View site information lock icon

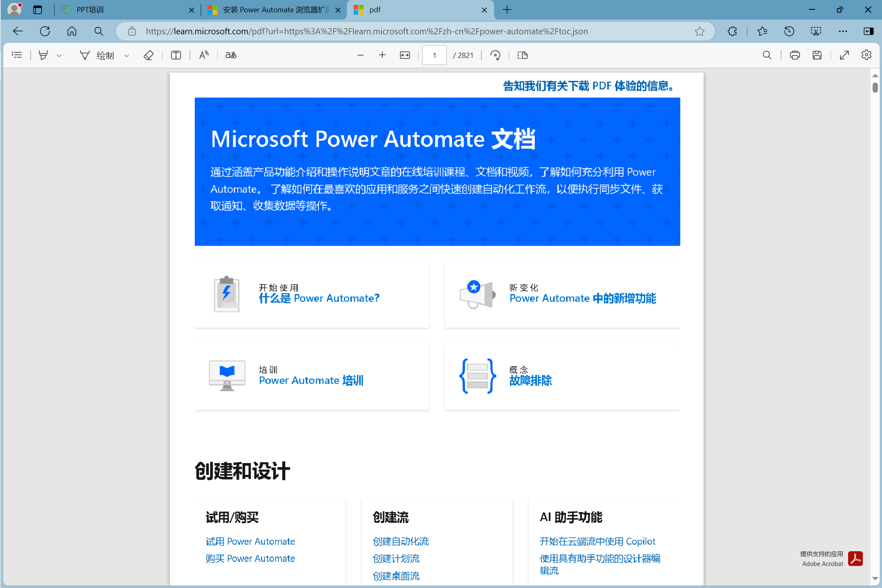[131, 31]
